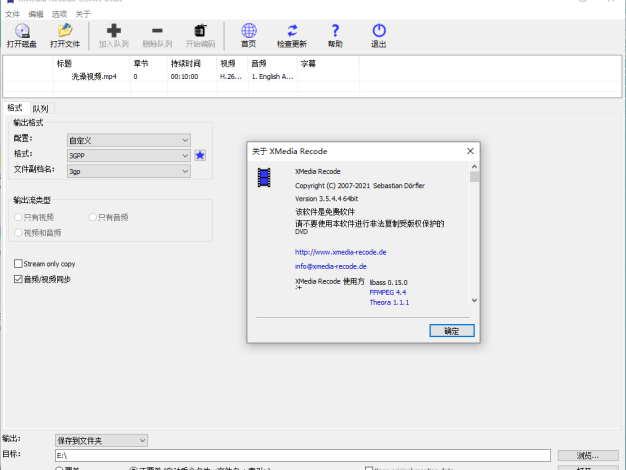626x470 pixels.
Task: Click the info@xmedia-recode.de email link
Action: 331,266
